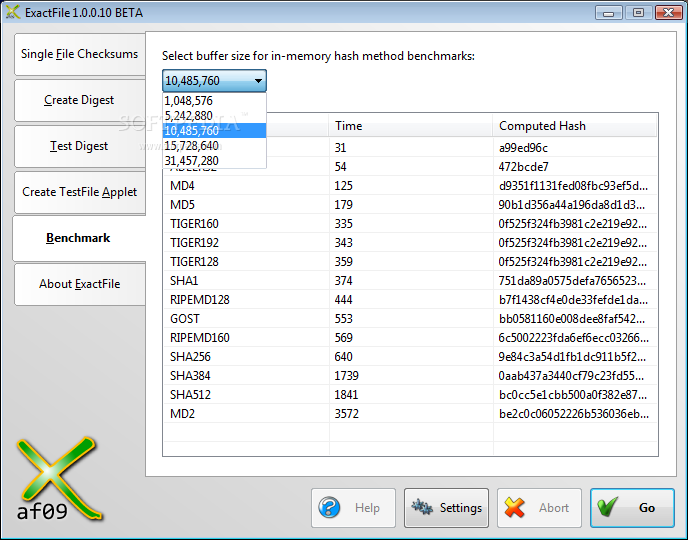
Task: Click the hash starting be2c0c06052226
Action: pyautogui.click(x=573, y=414)
